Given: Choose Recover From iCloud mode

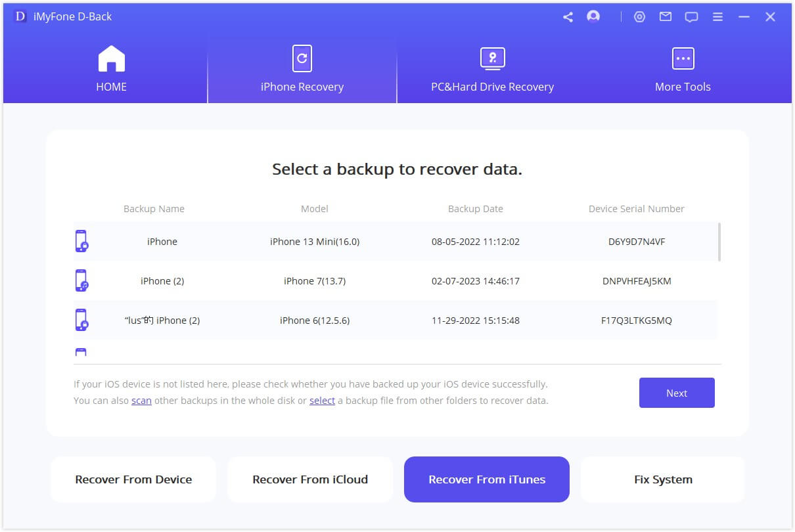Looking at the screenshot, I should [x=310, y=479].
